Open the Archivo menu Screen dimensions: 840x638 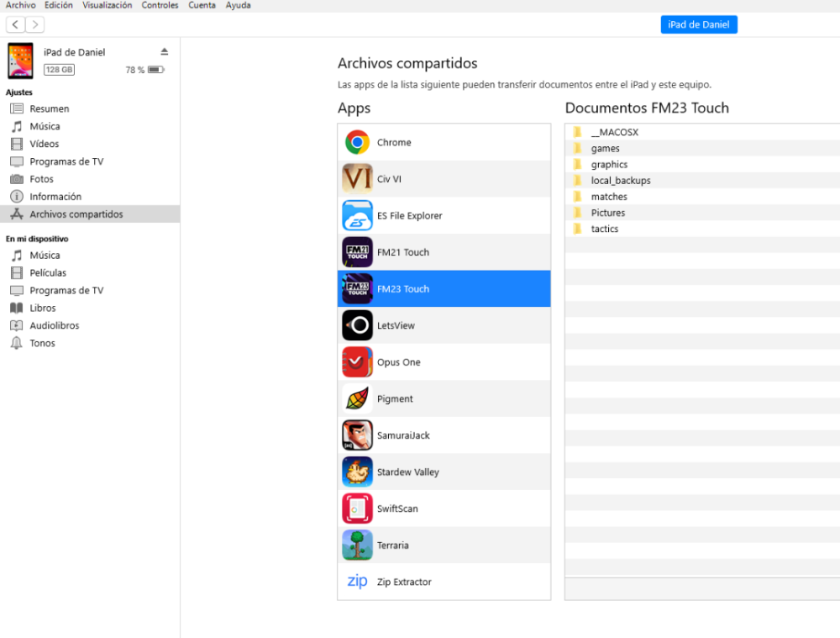[20, 5]
